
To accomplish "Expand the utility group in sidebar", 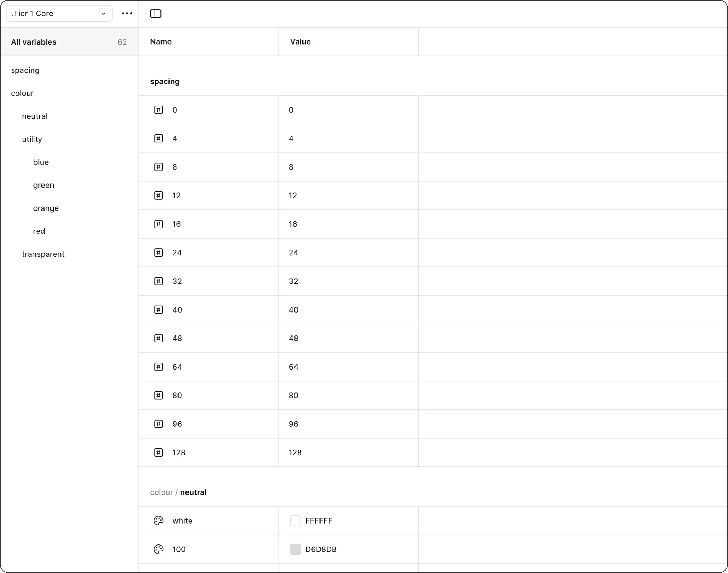I will tap(32, 139).
